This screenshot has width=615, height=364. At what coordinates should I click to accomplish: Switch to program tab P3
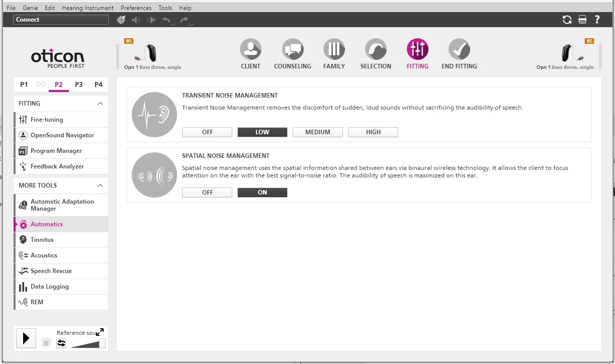[x=78, y=84]
